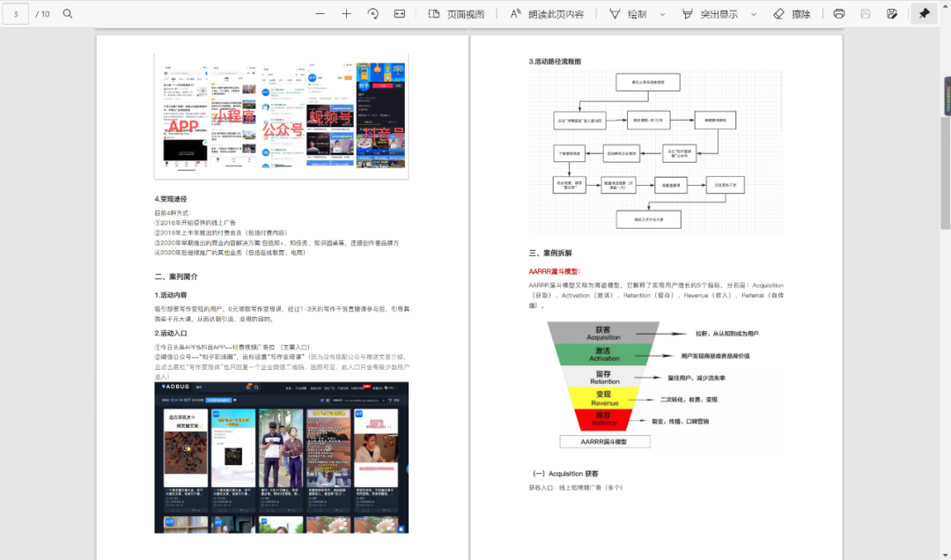Viewport: 951px width, 560px height.
Task: Click the fit-to-width icon
Action: coord(400,13)
